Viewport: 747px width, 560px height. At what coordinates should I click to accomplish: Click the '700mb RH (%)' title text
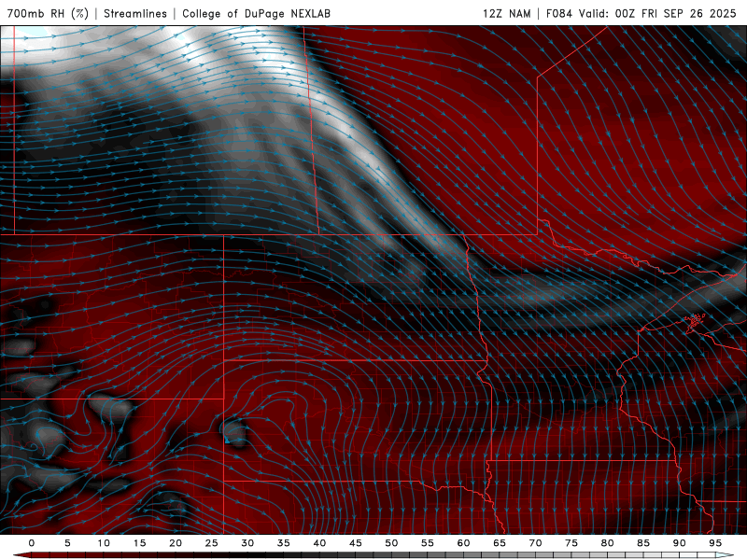[49, 13]
